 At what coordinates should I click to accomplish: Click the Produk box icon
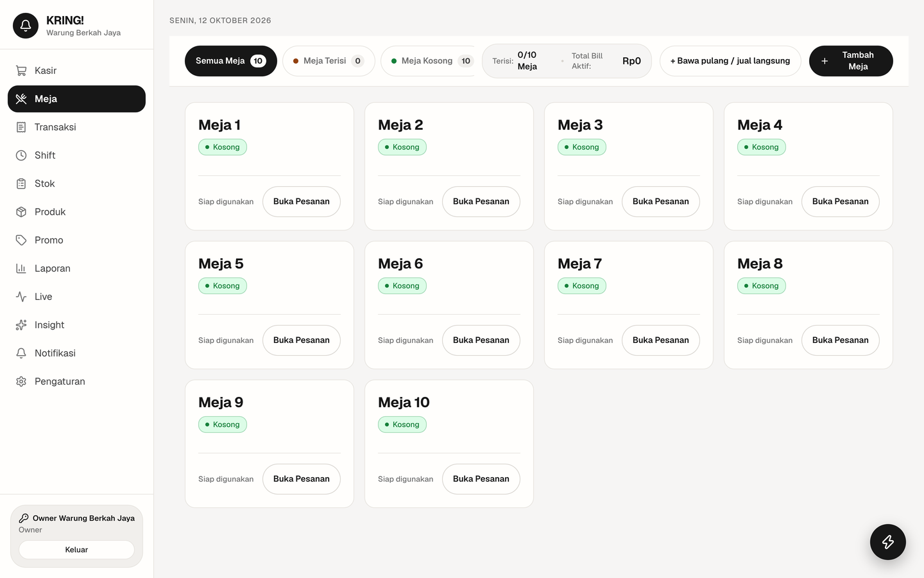click(x=21, y=212)
